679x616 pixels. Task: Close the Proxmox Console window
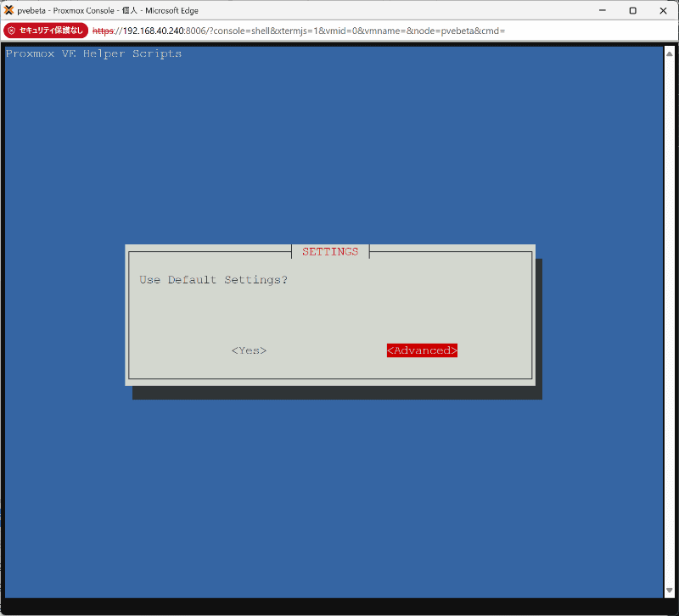663,10
